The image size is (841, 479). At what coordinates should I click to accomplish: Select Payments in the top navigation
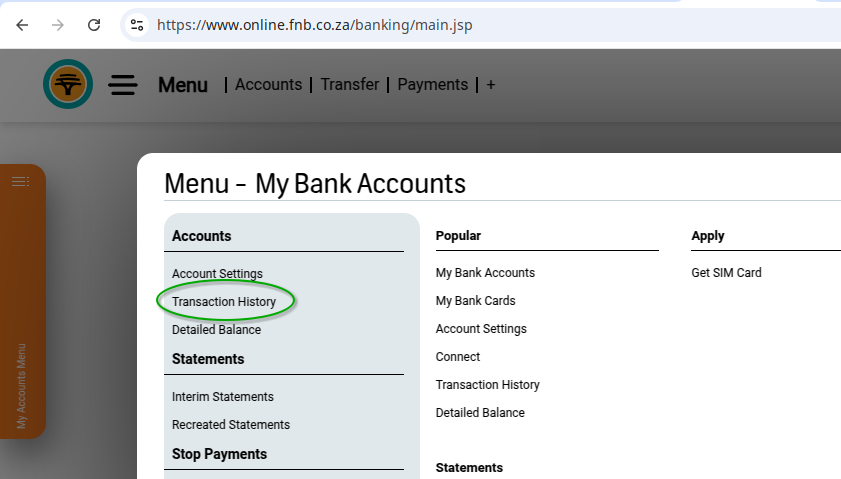pyautogui.click(x=432, y=85)
